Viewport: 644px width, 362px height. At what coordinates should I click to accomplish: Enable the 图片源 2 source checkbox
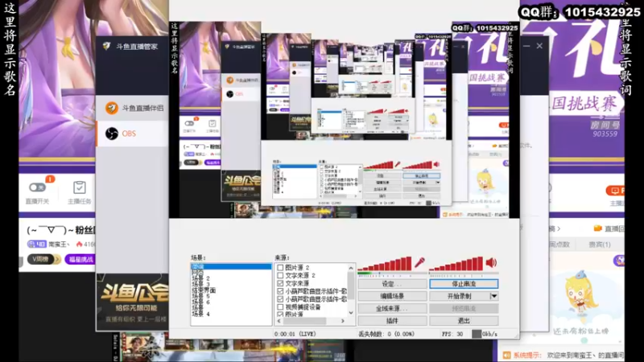point(280,268)
